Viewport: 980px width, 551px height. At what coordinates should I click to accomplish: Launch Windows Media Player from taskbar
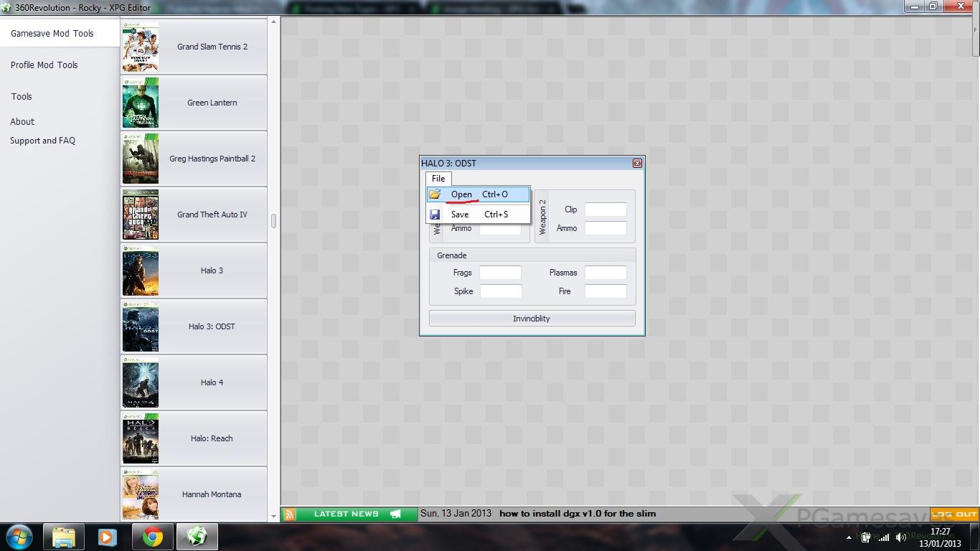pyautogui.click(x=108, y=537)
